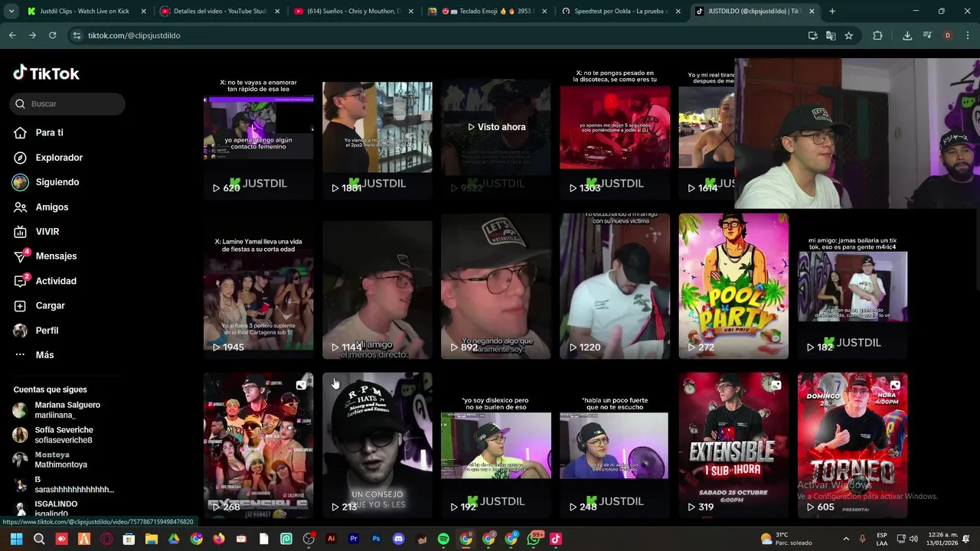Image resolution: width=980 pixels, height=551 pixels.
Task: Open the 'habla un poco fuerte' video
Action: (x=614, y=445)
